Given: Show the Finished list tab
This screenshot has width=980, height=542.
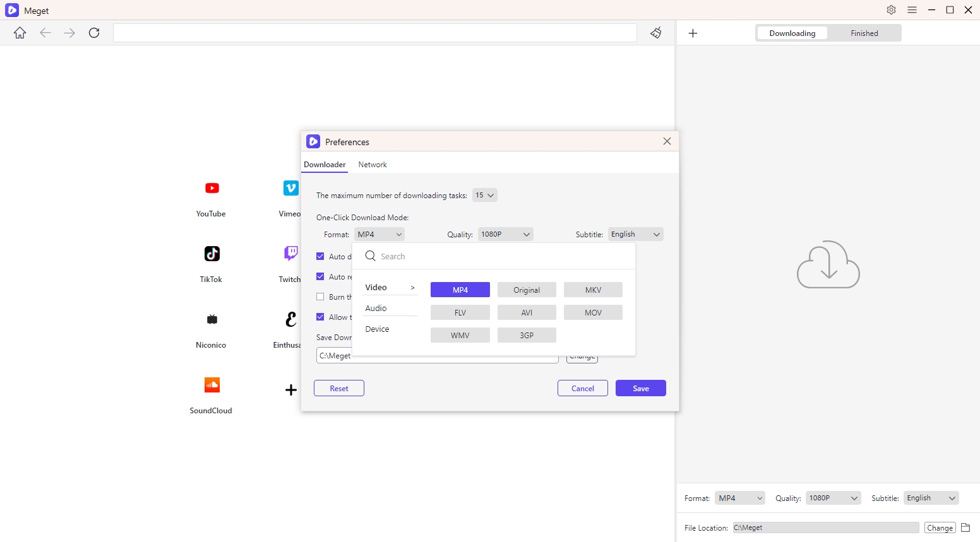Looking at the screenshot, I should point(864,33).
